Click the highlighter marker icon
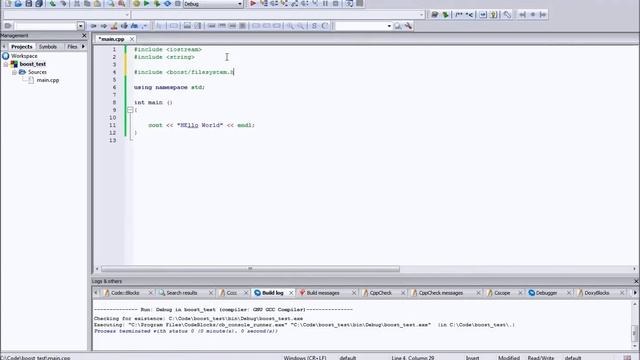 click(x=114, y=26)
